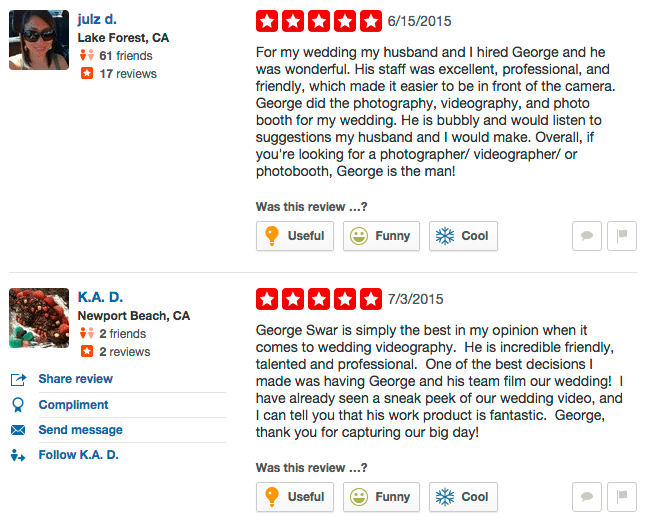Flag julz d.'s review
This screenshot has width=652, height=532.
click(x=622, y=236)
